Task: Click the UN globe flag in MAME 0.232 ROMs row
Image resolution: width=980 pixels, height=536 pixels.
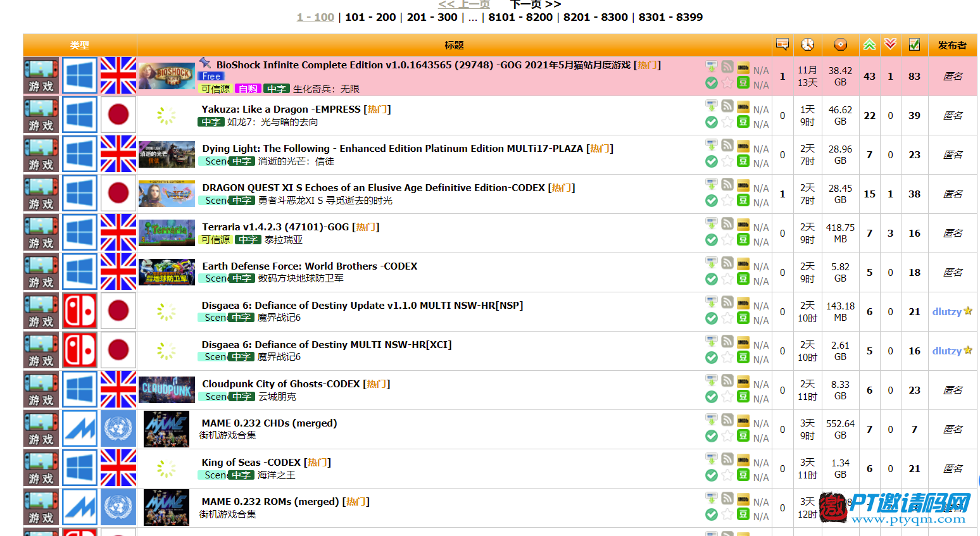Action: click(118, 508)
